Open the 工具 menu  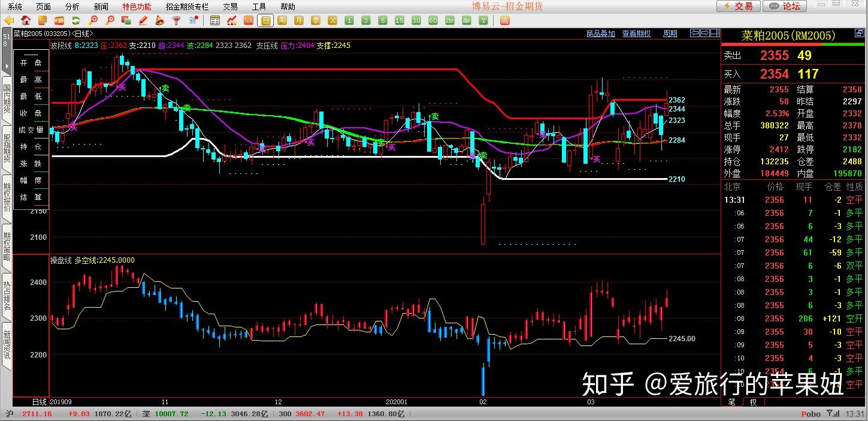[259, 7]
